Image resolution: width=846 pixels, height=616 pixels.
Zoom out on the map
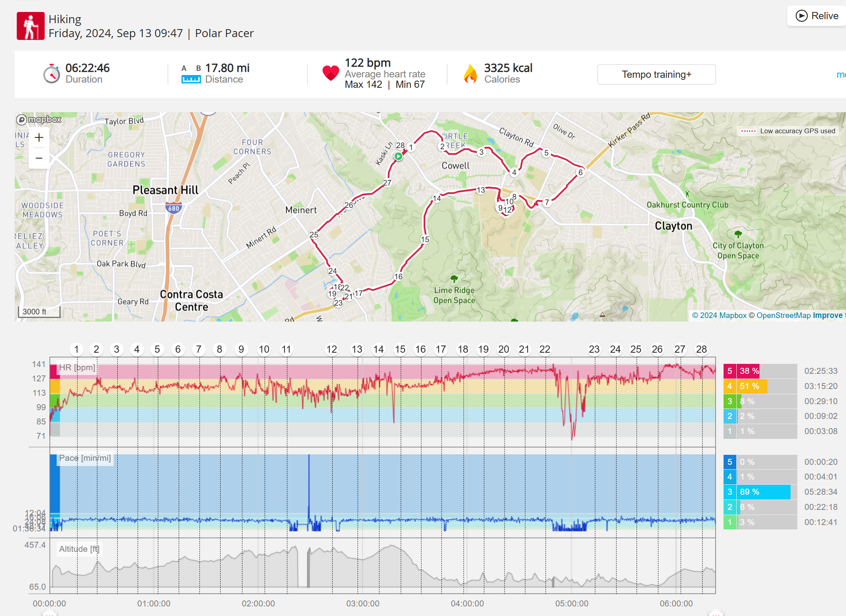pos(39,158)
